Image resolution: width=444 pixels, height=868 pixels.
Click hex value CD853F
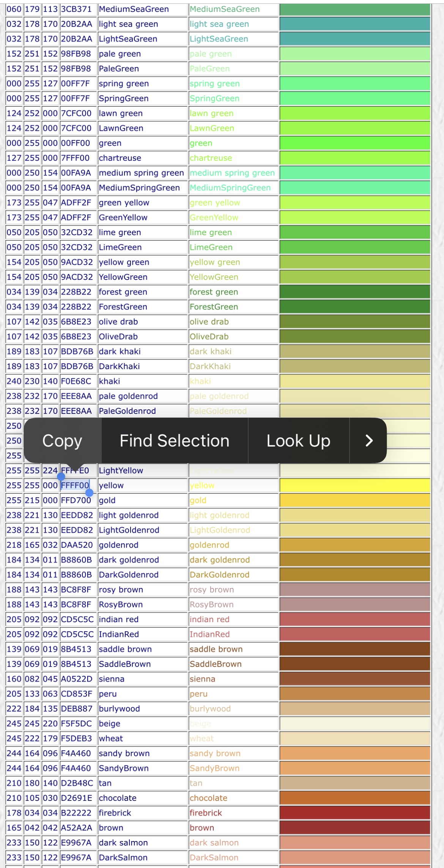[77, 693]
